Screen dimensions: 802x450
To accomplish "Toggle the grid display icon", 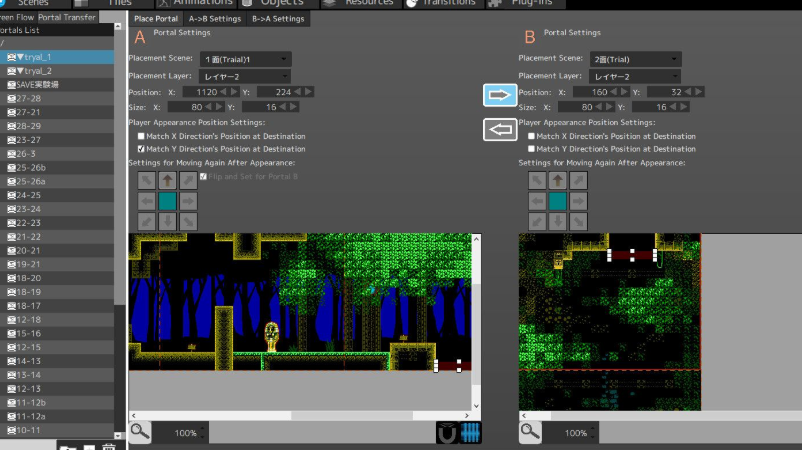I will click(470, 433).
